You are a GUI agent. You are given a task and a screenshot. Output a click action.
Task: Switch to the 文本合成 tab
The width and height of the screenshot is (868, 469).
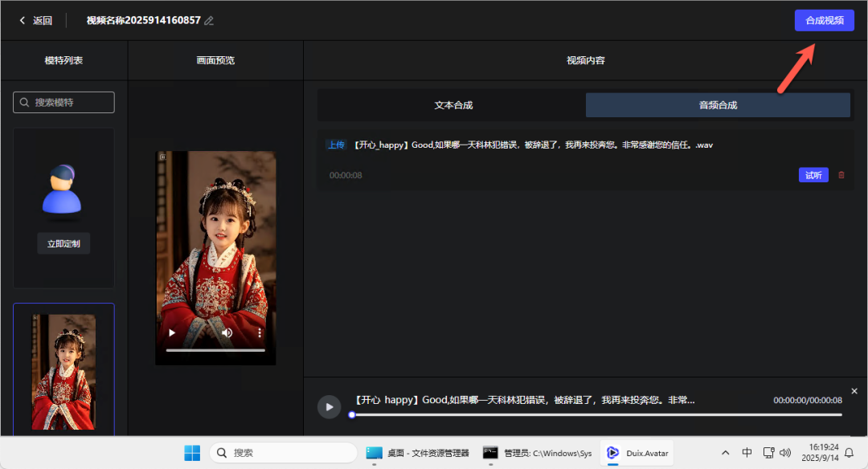(x=453, y=105)
